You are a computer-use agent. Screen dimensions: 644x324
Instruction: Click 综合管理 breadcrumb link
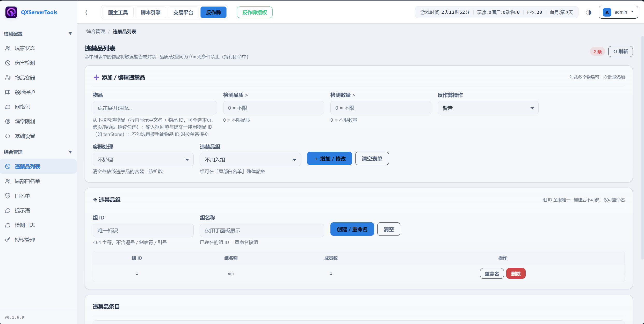(96, 32)
